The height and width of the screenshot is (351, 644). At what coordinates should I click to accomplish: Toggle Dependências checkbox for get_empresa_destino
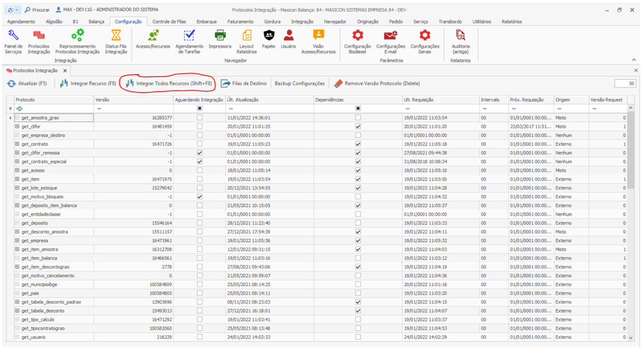click(x=358, y=135)
